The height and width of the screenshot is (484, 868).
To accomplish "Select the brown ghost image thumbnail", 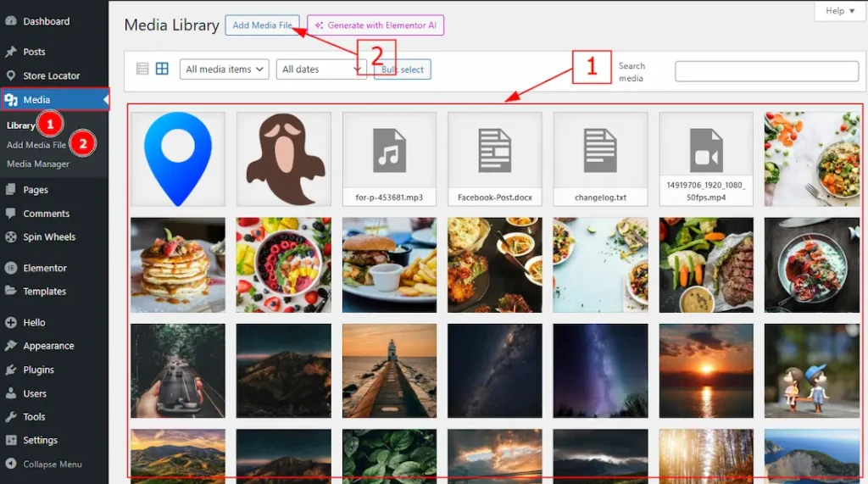I will (x=283, y=159).
